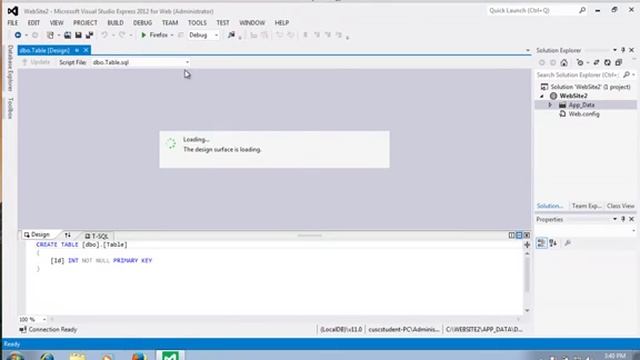This screenshot has width=640, height=360.
Task: Click the Quick Launch input field
Action: point(531,10)
